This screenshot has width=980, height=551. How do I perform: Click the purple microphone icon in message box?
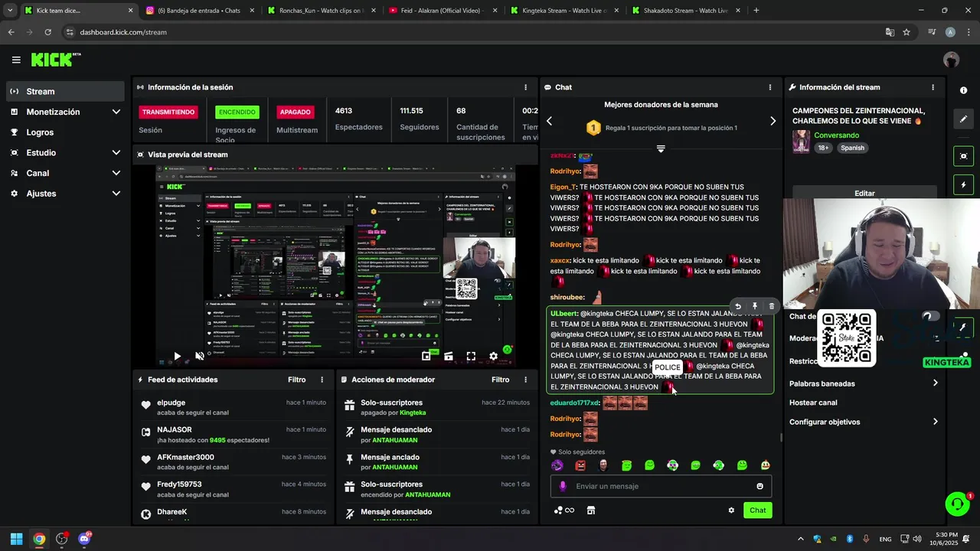click(x=563, y=486)
